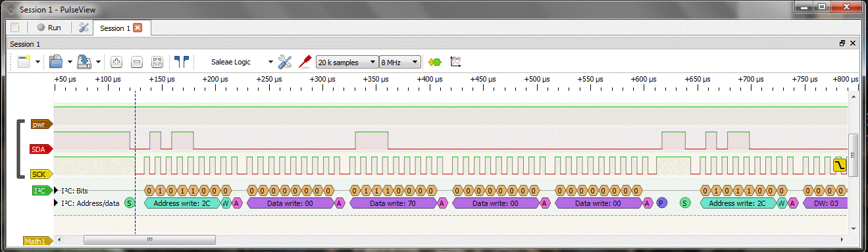Close the Session 1 dock panel
The width and height of the screenshot is (868, 252).
[x=853, y=43]
